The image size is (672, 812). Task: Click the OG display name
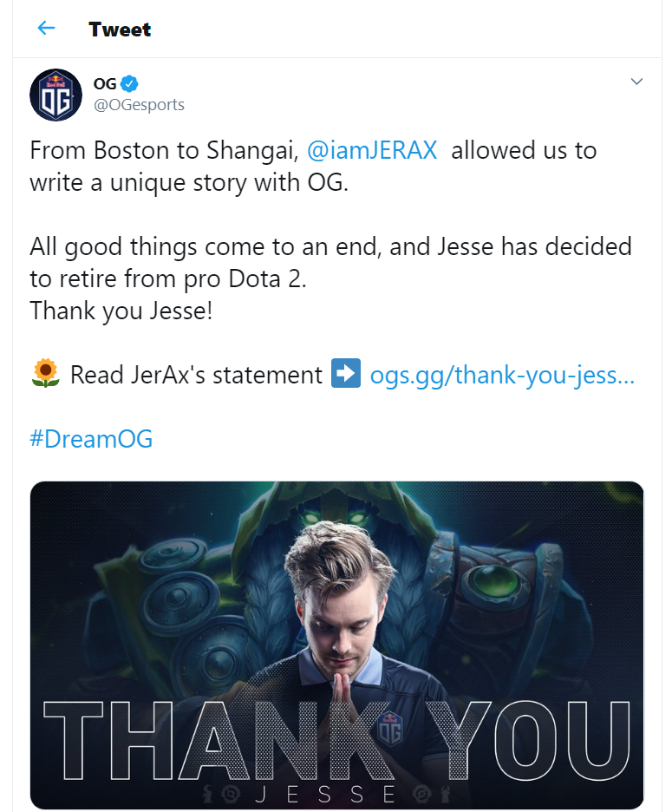coord(104,84)
